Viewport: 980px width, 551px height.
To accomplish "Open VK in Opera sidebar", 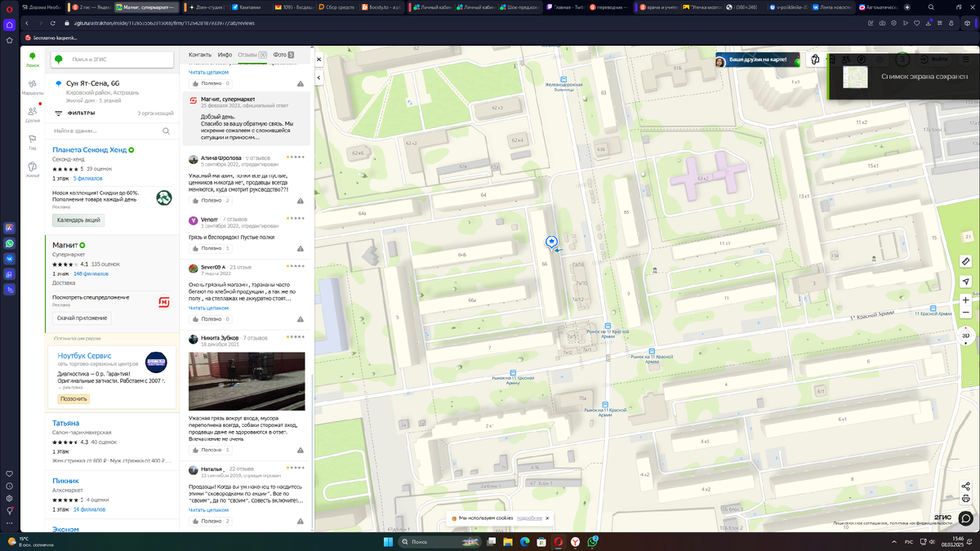I will pyautogui.click(x=10, y=259).
